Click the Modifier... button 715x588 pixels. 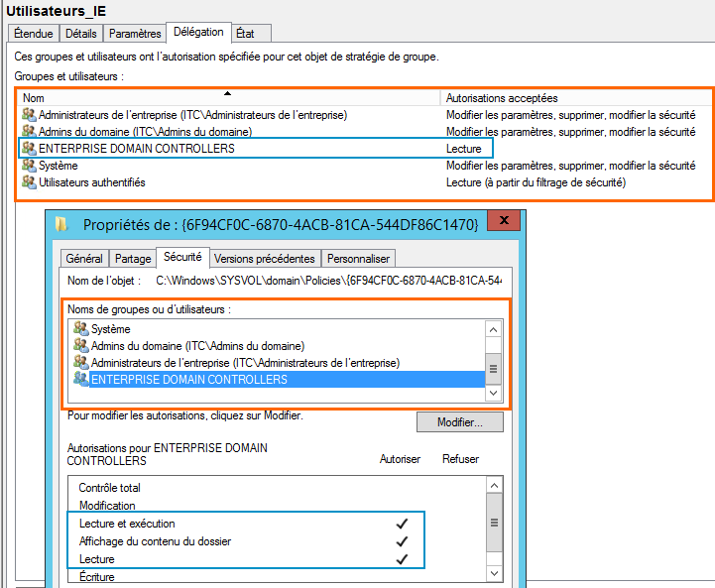pos(460,422)
